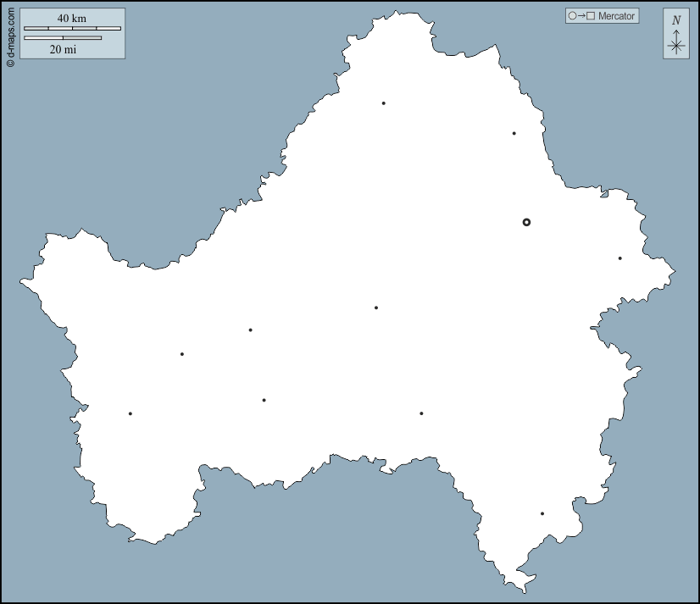This screenshot has height=604, width=700.
Task: Select the westernmost city dot
Action: 130,413
